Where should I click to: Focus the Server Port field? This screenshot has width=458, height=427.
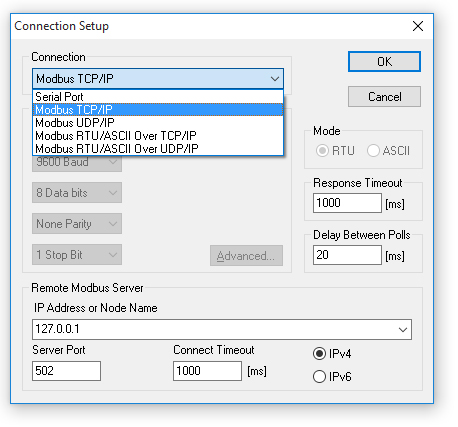(x=66, y=371)
